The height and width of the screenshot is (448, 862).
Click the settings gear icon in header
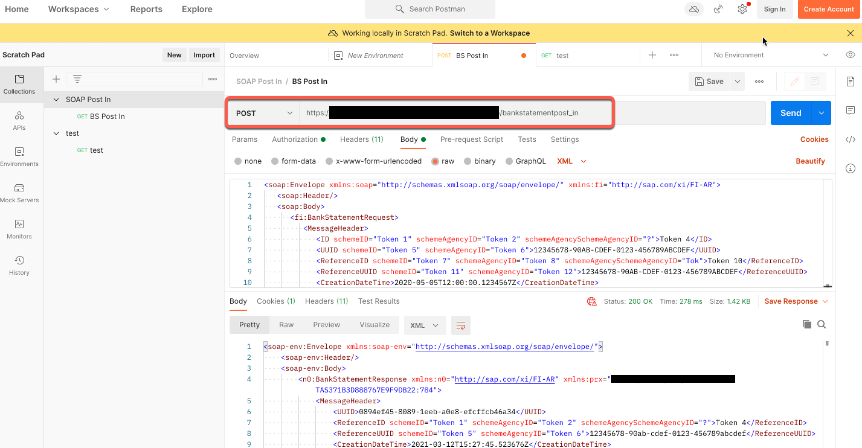click(742, 9)
